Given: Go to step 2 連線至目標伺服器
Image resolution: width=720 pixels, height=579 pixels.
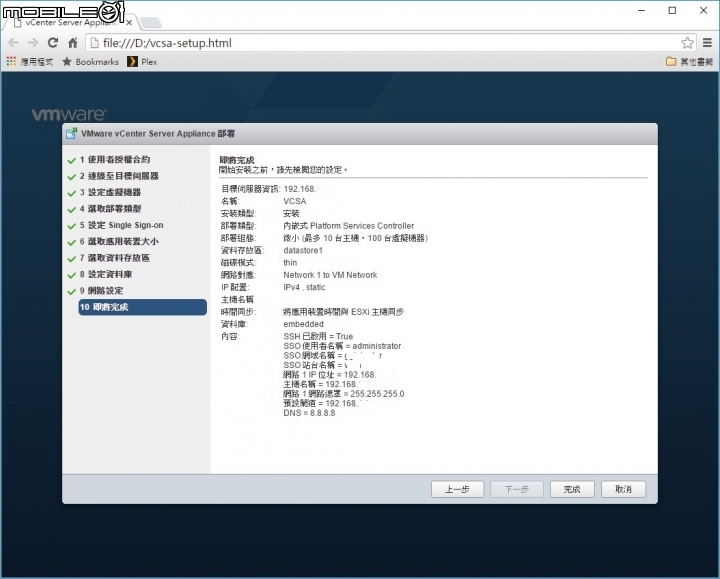Looking at the screenshot, I should (119, 176).
